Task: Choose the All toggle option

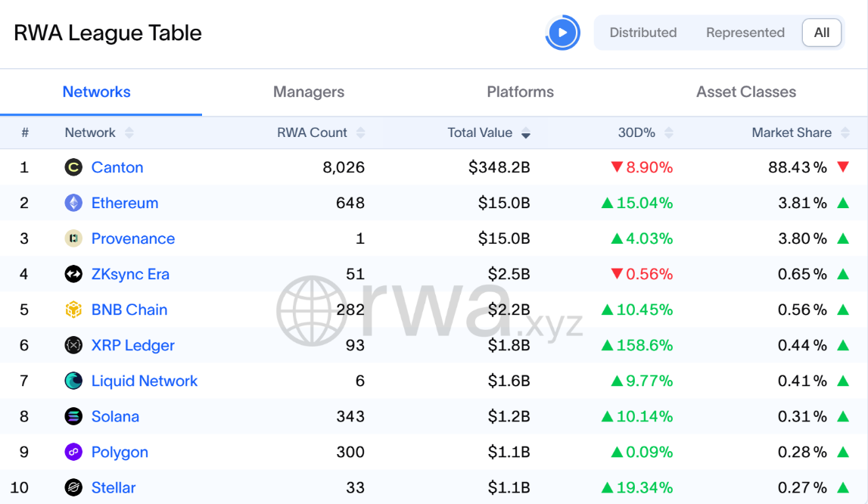Action: coord(822,33)
